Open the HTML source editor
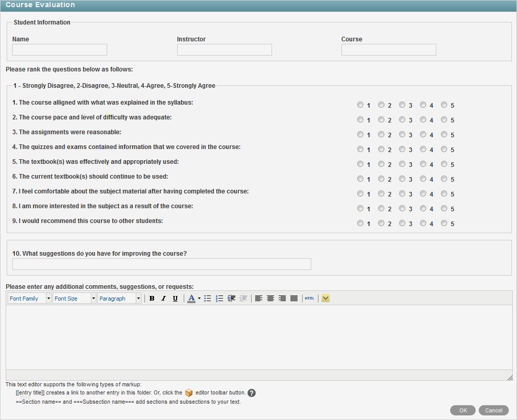The image size is (517, 420). tap(310, 299)
